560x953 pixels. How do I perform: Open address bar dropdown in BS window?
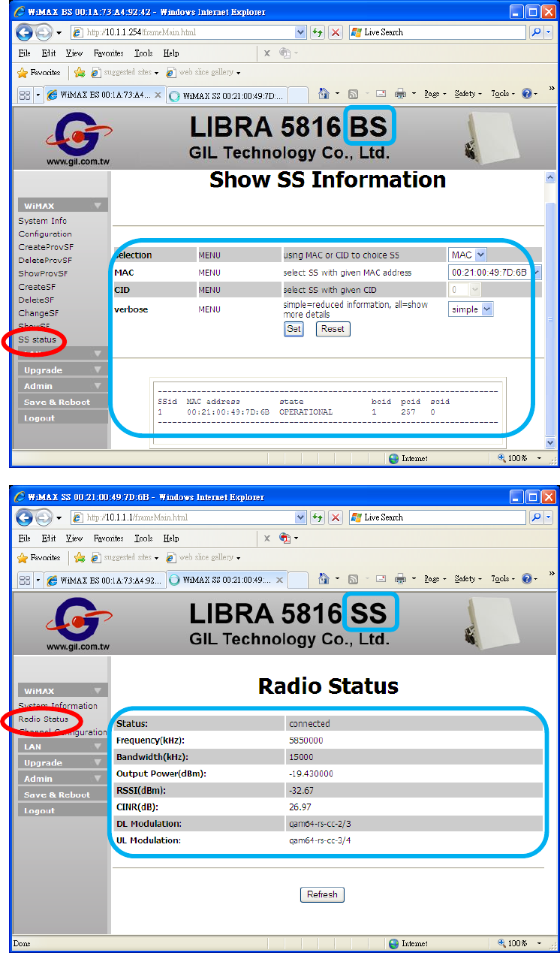tap(300, 32)
